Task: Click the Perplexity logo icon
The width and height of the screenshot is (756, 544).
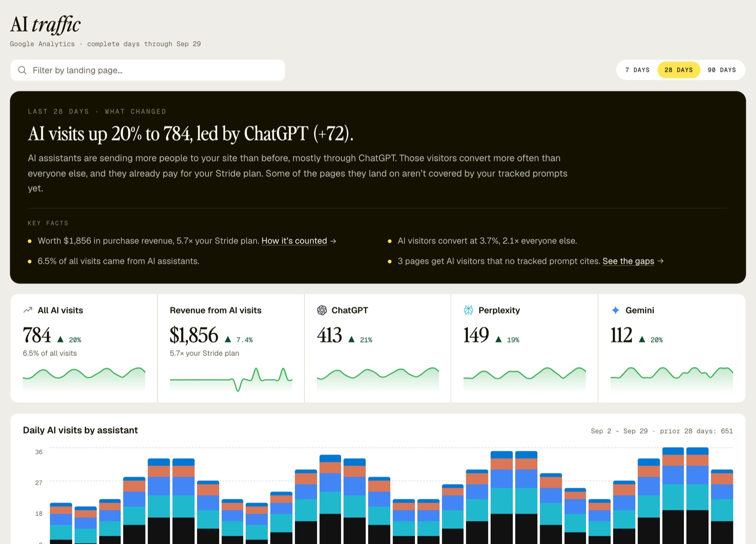Action: coord(468,310)
